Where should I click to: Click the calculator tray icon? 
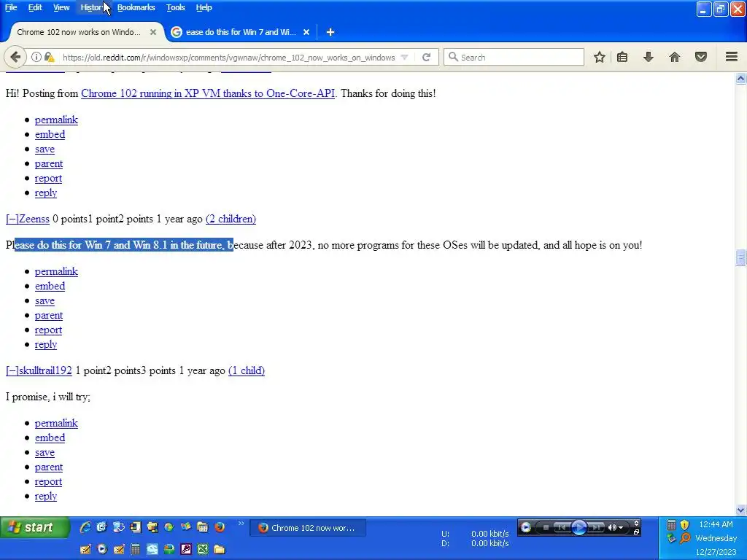click(x=671, y=525)
